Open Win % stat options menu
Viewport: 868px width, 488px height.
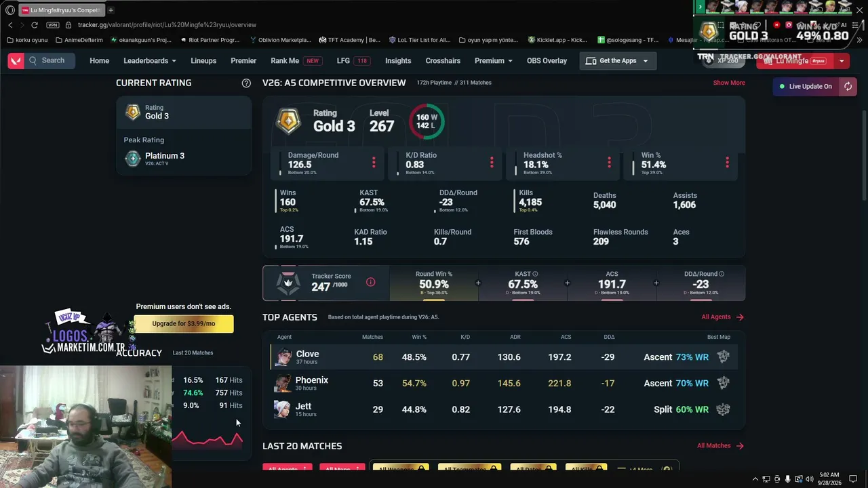pyautogui.click(x=727, y=162)
